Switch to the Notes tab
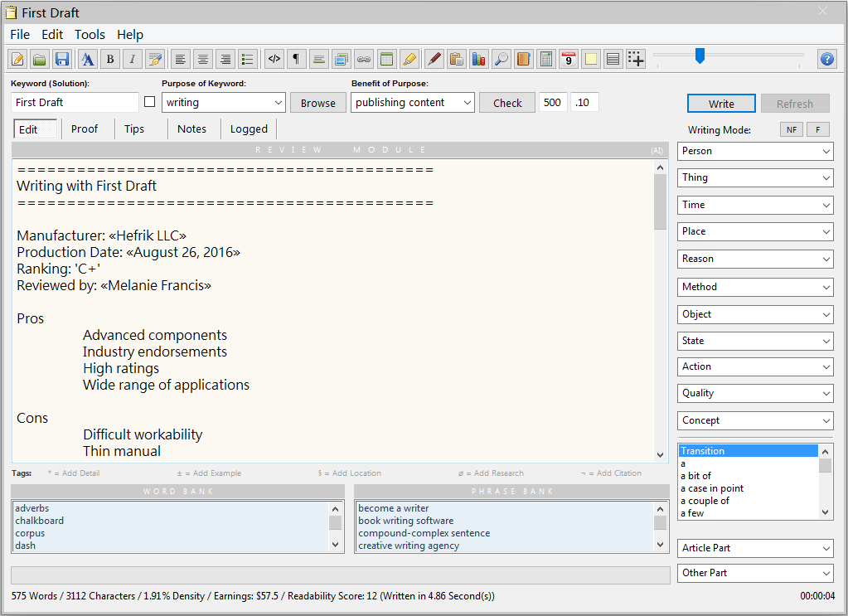Image resolution: width=848 pixels, height=616 pixels. click(x=192, y=129)
